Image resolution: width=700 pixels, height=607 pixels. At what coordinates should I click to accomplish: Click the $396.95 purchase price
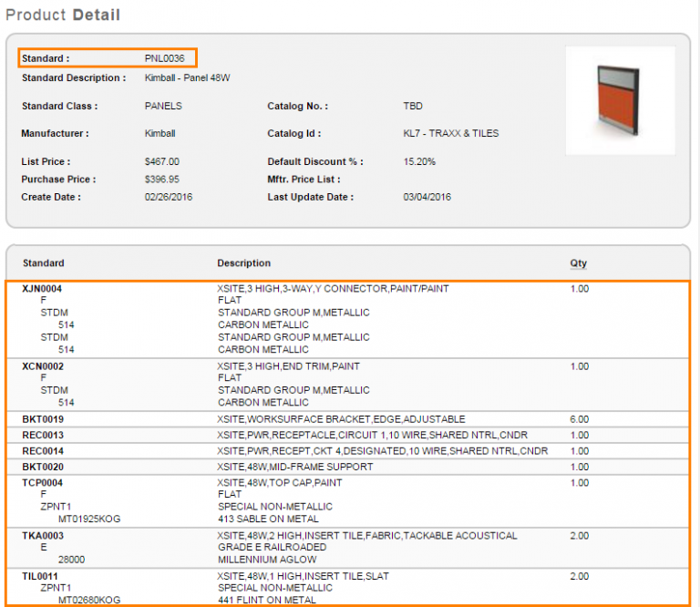point(162,180)
